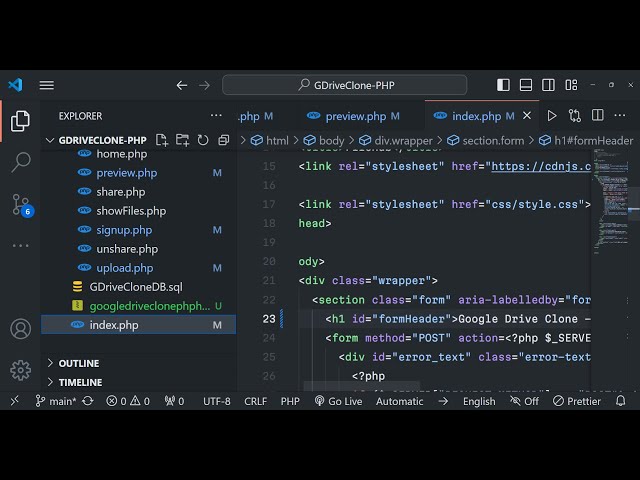The width and height of the screenshot is (640, 480).
Task: Click the GDriveClone-PHP command center search box
Action: (x=344, y=85)
